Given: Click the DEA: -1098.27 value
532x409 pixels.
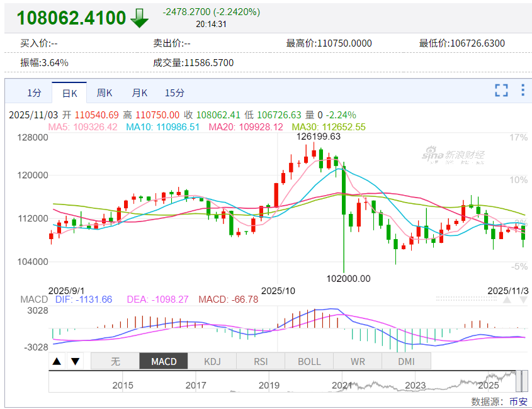Looking at the screenshot, I should [x=157, y=300].
